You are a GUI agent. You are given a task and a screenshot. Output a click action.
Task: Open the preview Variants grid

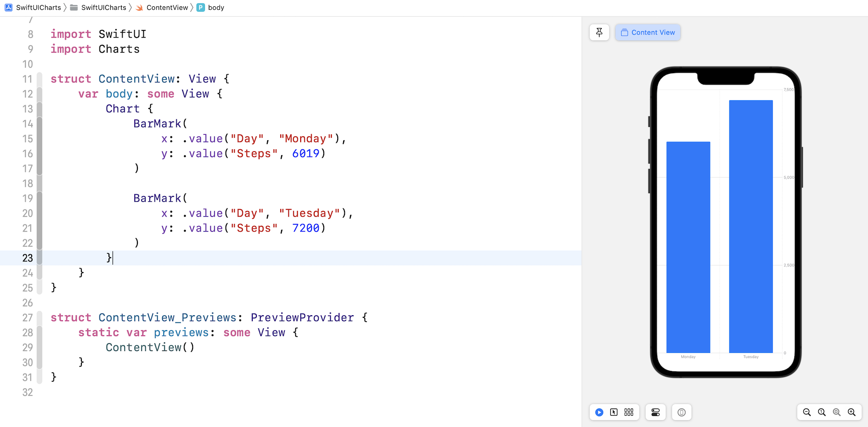(629, 412)
